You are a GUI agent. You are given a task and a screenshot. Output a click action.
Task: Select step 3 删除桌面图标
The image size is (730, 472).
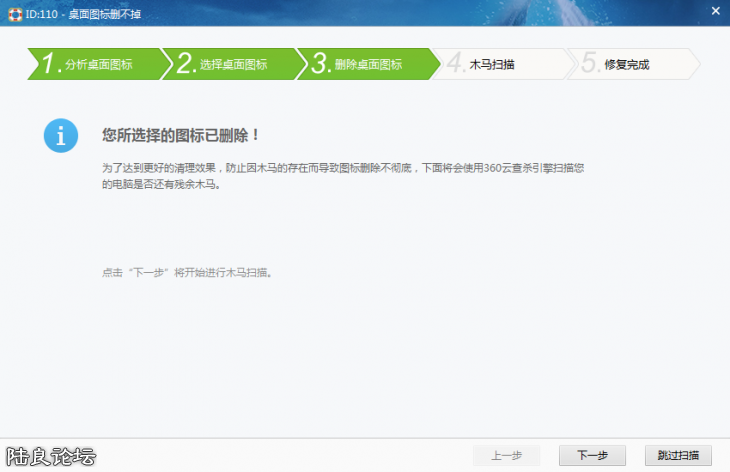[368, 64]
